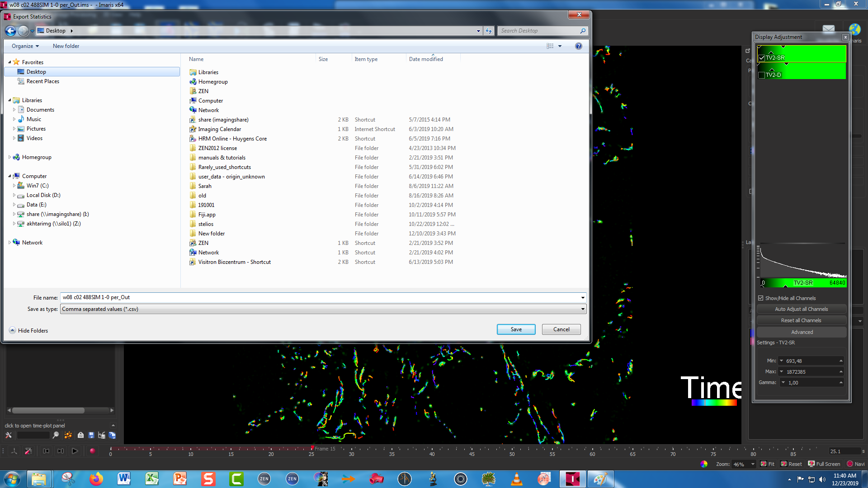Click the magnifier search statistics icon
This screenshot has height=488, width=868.
point(56,435)
